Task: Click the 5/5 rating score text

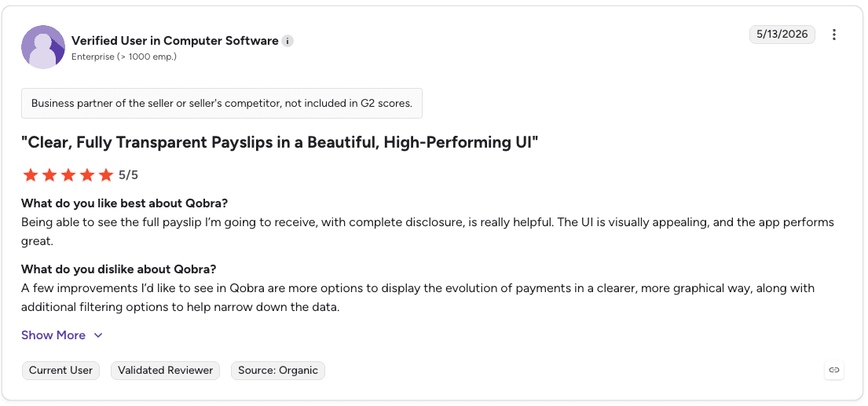Action: point(128,175)
